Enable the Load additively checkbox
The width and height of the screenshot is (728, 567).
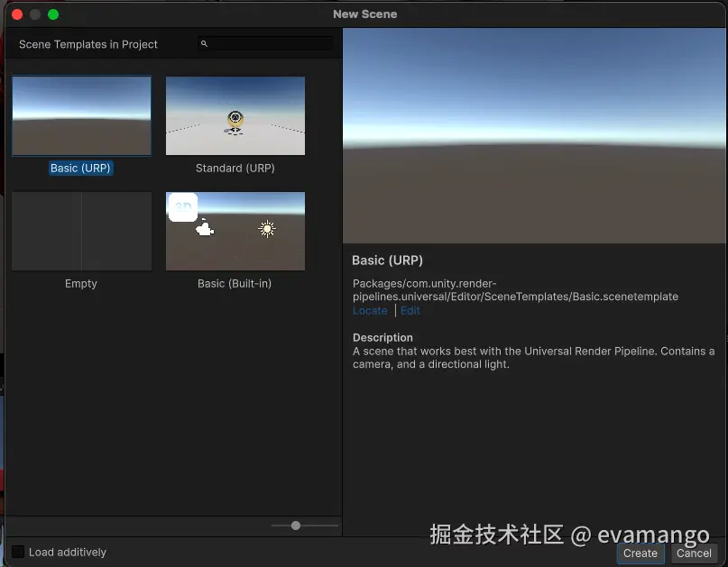18,552
